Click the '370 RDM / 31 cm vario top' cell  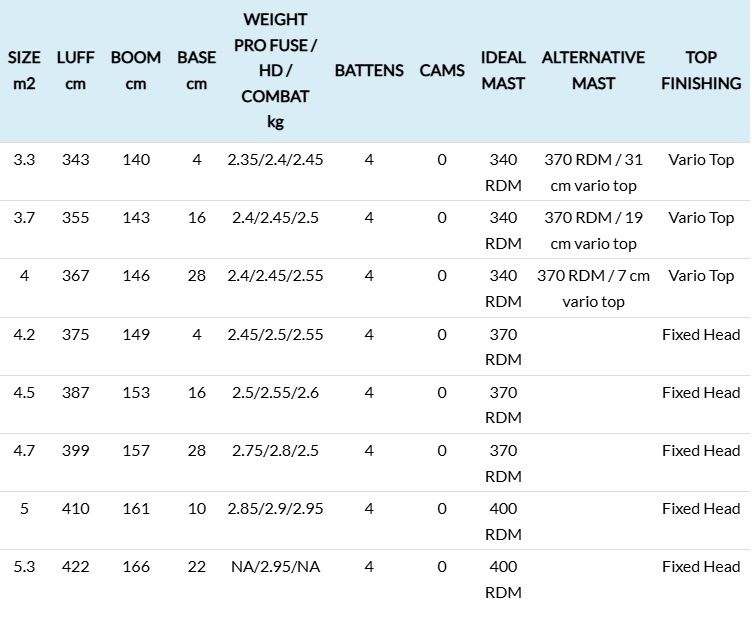(593, 172)
